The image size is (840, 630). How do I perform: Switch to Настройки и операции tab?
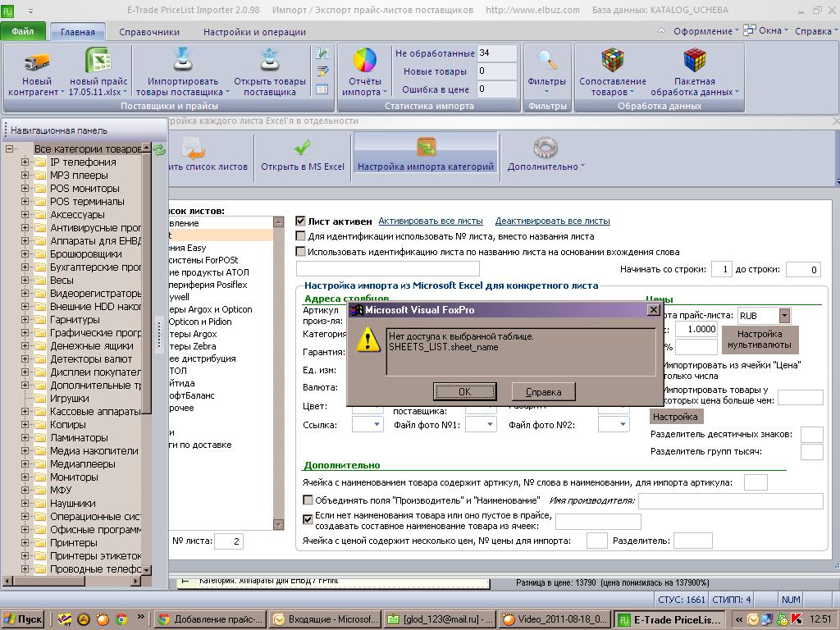pyautogui.click(x=254, y=32)
